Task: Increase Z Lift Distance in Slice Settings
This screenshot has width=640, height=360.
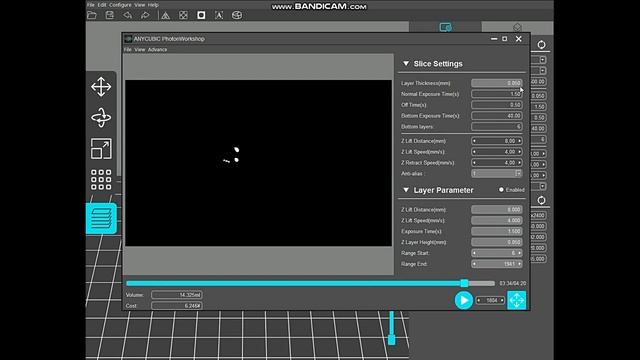Action: [520, 141]
